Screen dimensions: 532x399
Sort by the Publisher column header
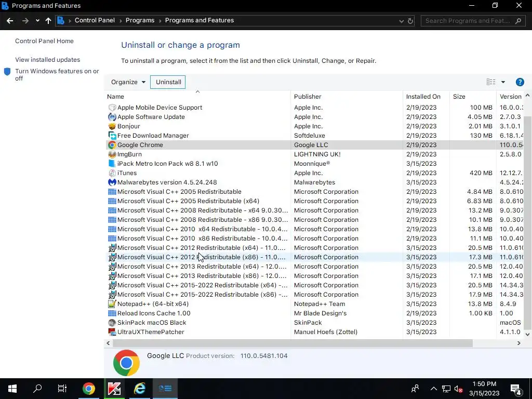coord(347,97)
